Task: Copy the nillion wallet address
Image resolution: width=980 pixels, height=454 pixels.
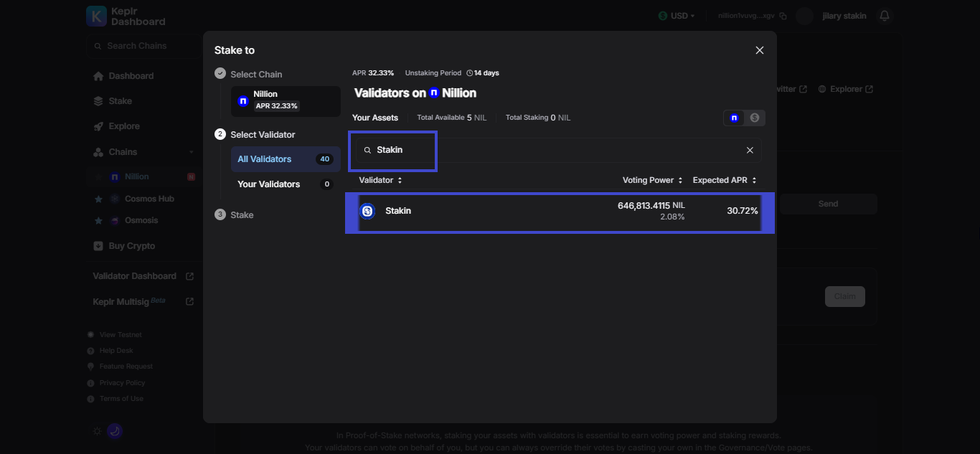Action: pos(783,16)
